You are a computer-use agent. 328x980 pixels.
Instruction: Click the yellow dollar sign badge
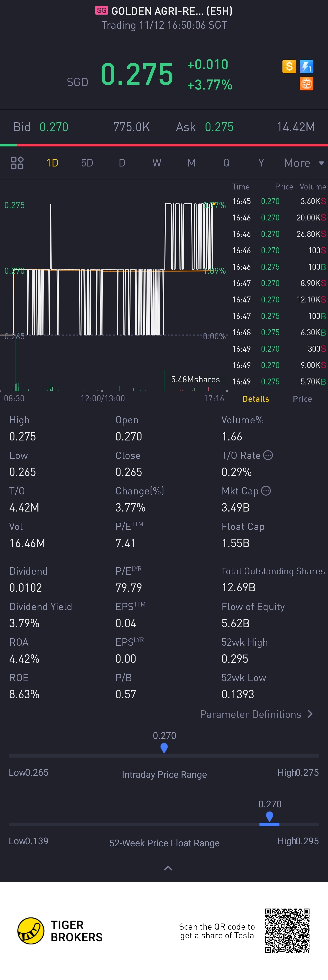click(x=289, y=67)
